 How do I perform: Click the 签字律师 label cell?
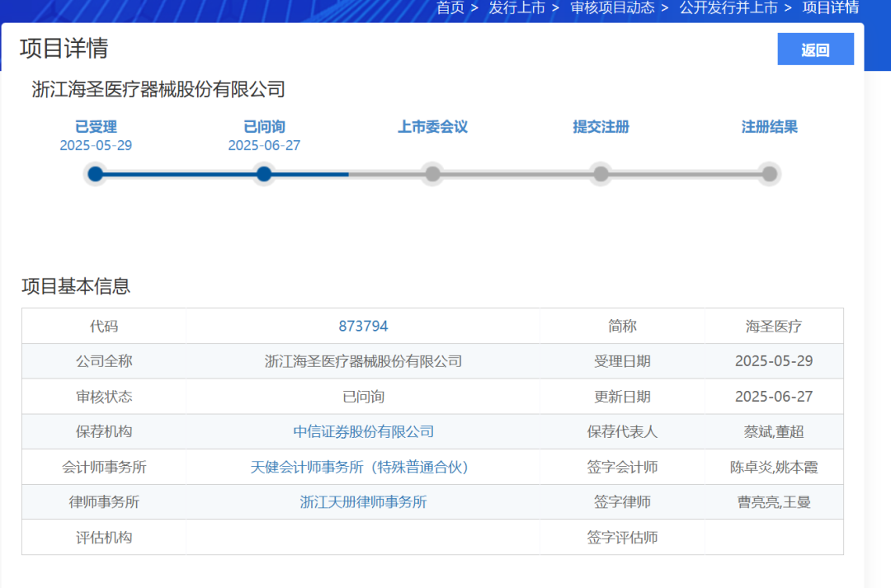622,502
